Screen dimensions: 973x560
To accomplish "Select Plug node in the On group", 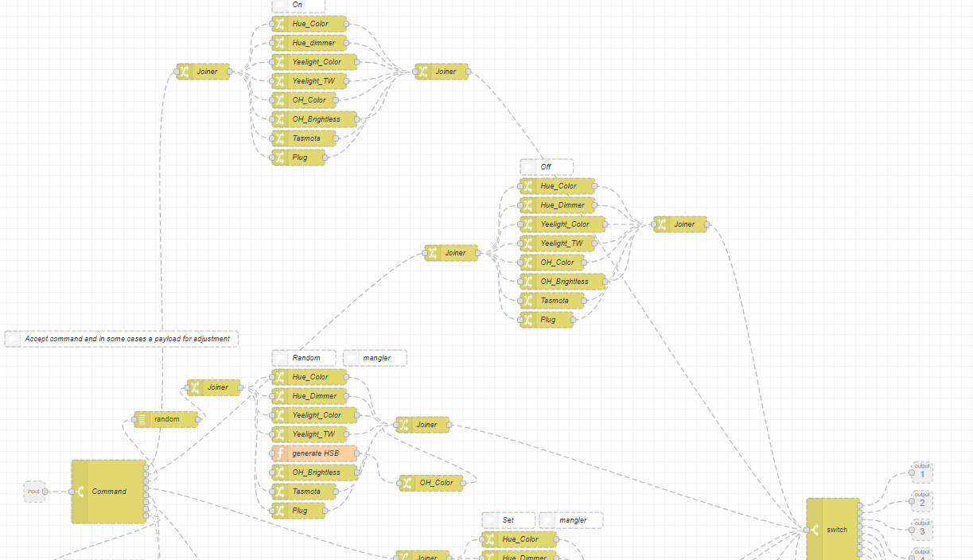I will pyautogui.click(x=298, y=157).
